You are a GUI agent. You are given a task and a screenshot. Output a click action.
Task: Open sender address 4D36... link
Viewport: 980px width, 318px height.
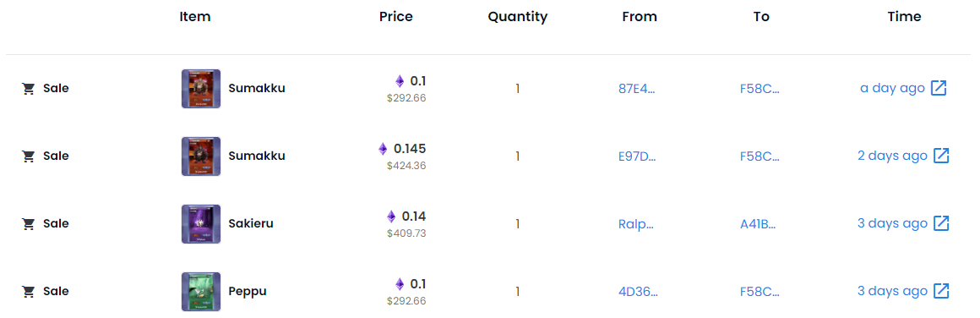638,292
